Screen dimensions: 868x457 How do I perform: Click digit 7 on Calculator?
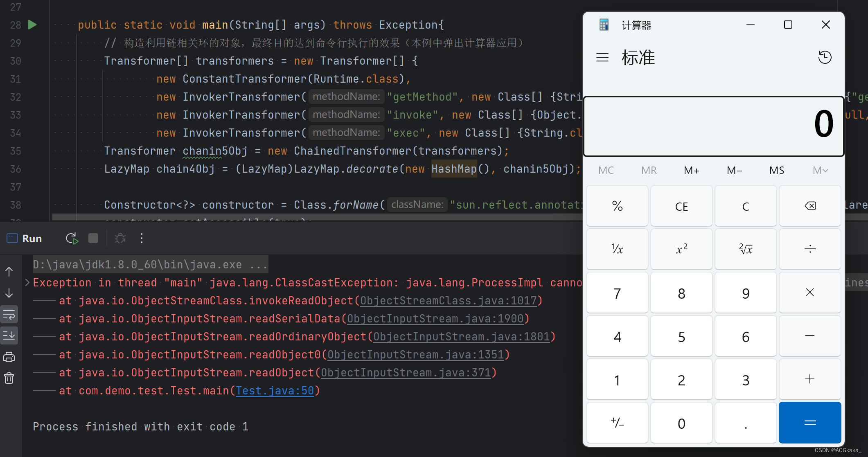click(x=617, y=293)
